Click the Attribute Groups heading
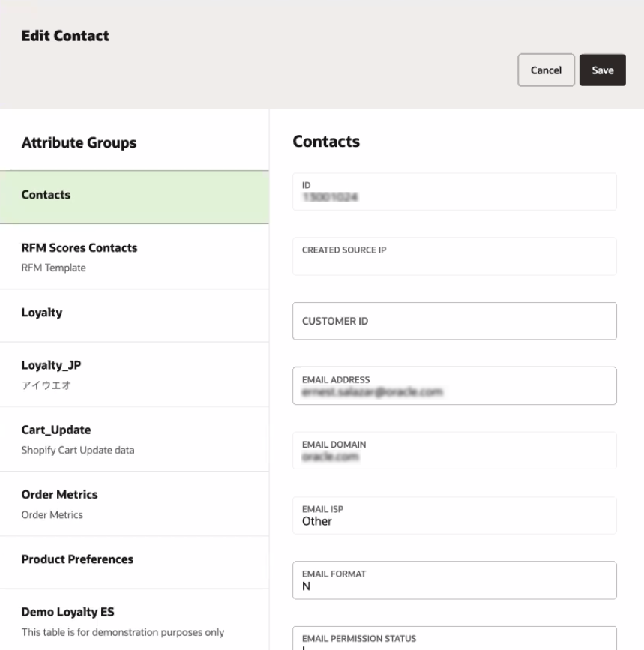The height and width of the screenshot is (650, 644). pos(79,142)
